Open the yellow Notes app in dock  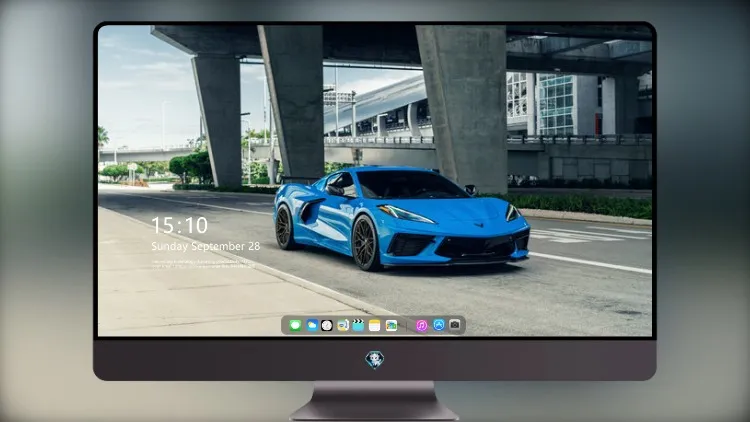pos(375,325)
